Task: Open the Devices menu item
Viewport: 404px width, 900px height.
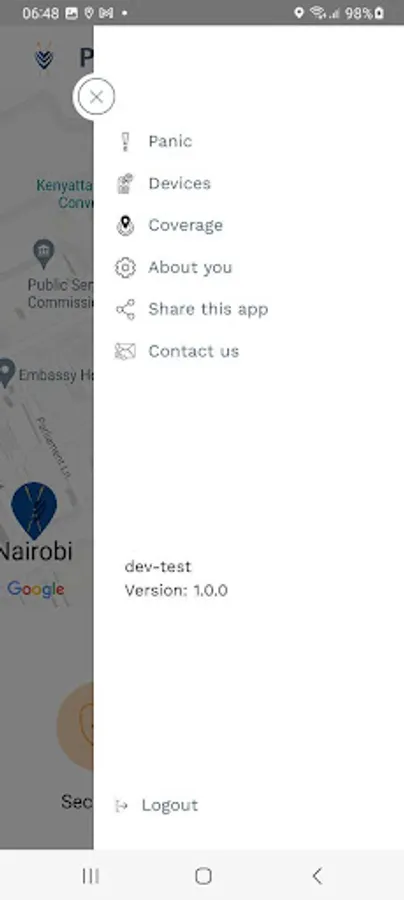Action: pos(180,184)
